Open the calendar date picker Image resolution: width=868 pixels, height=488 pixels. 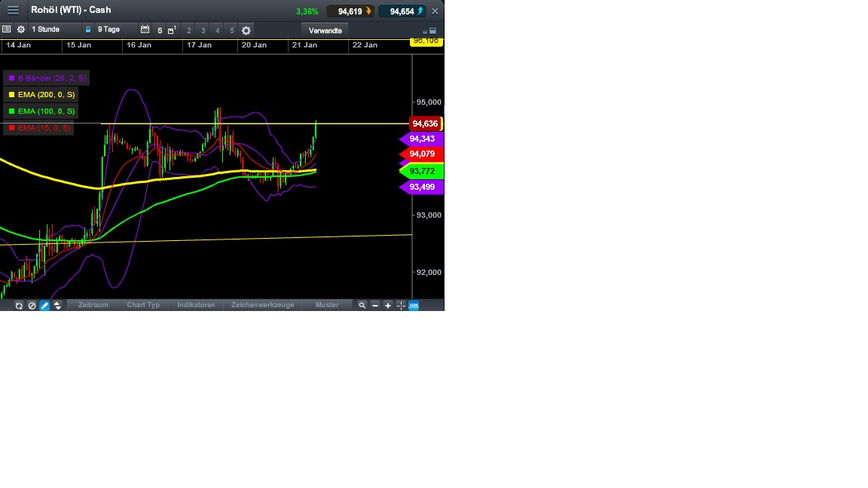coord(145,30)
